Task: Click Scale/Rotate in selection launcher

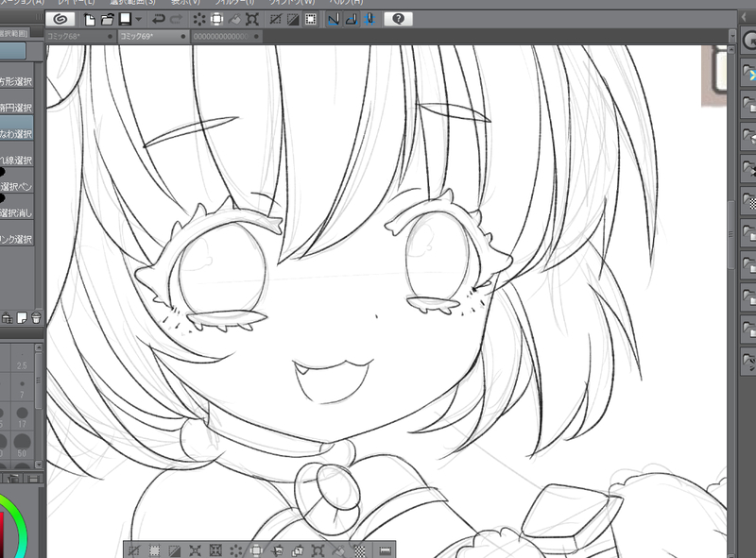Action: point(318,550)
